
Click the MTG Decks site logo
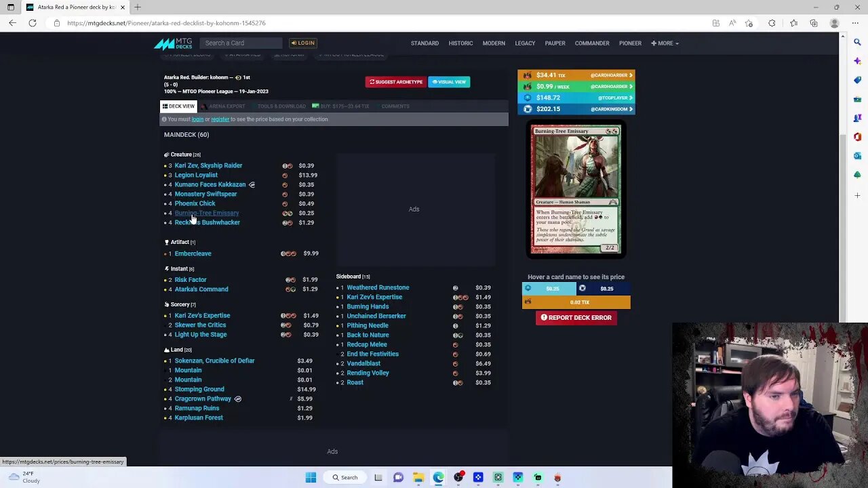pyautogui.click(x=173, y=43)
